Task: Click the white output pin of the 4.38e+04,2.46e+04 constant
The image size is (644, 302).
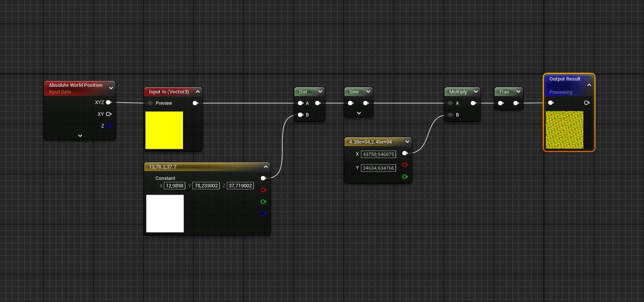Action: tap(405, 153)
